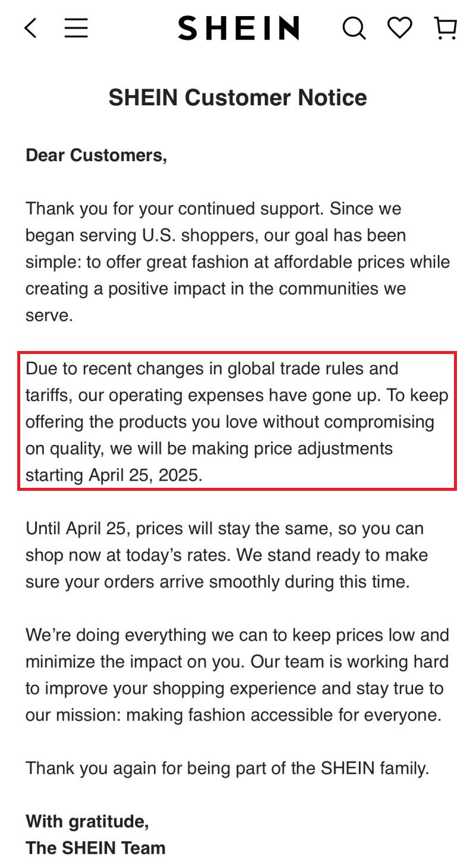This screenshot has height=868, width=476.
Task: Go back using the left arrow icon
Action: [x=31, y=28]
